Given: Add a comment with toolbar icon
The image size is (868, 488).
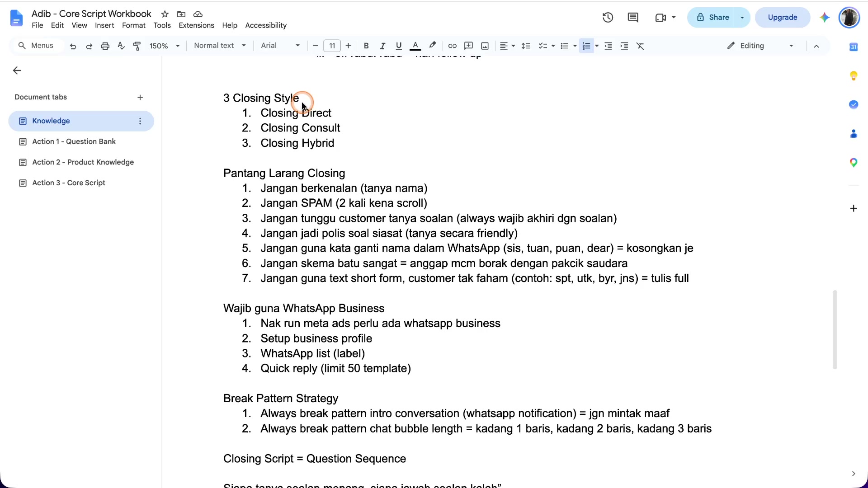Looking at the screenshot, I should click(x=468, y=46).
